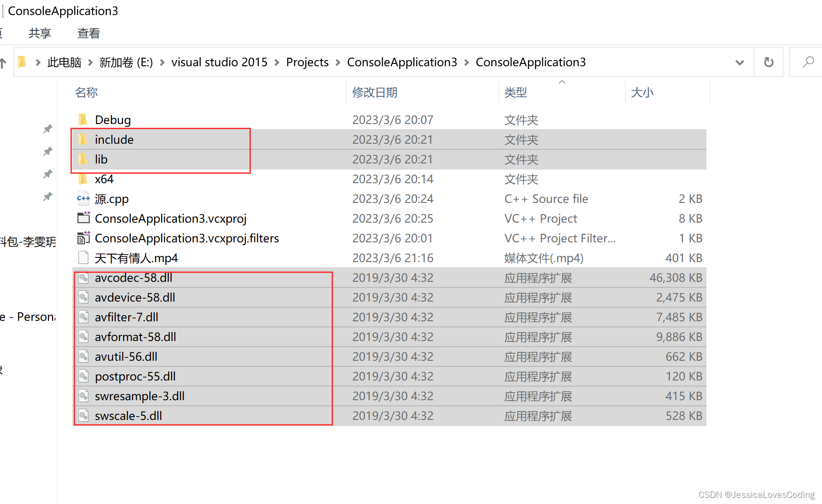The height and width of the screenshot is (504, 822).
Task: Click the x64 folder name
Action: coord(104,179)
